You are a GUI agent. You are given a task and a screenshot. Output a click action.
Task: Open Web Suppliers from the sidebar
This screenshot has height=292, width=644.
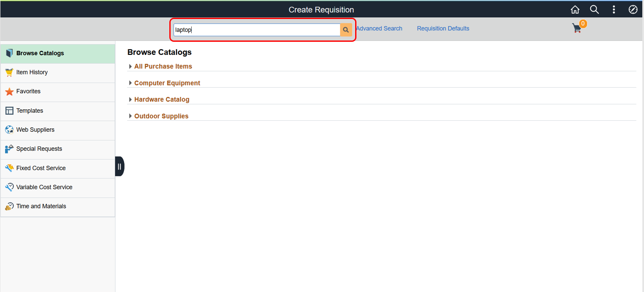[x=58, y=130]
